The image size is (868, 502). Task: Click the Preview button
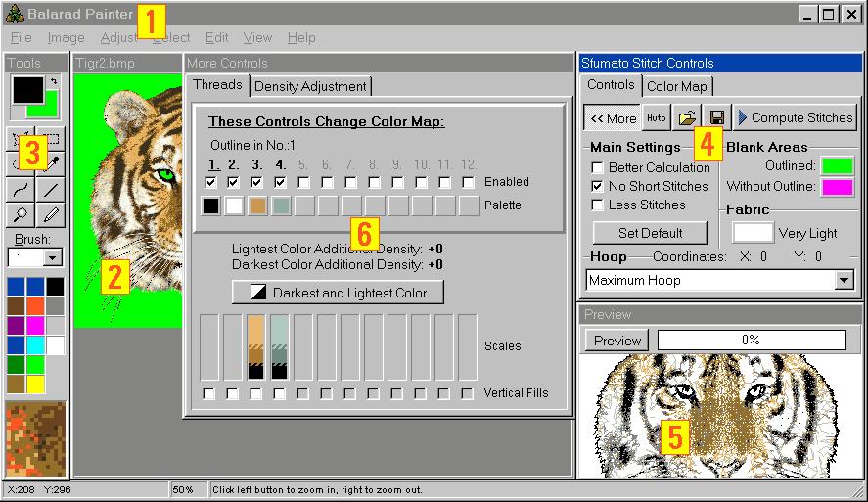[617, 341]
